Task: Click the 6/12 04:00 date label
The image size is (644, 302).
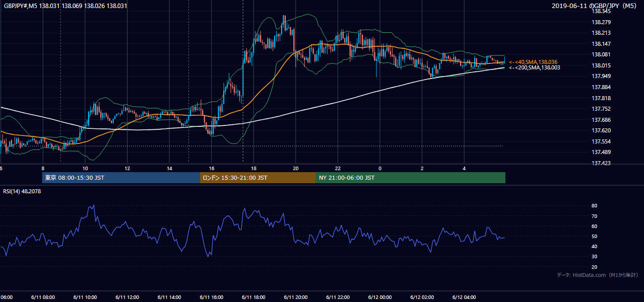Action: click(464, 297)
